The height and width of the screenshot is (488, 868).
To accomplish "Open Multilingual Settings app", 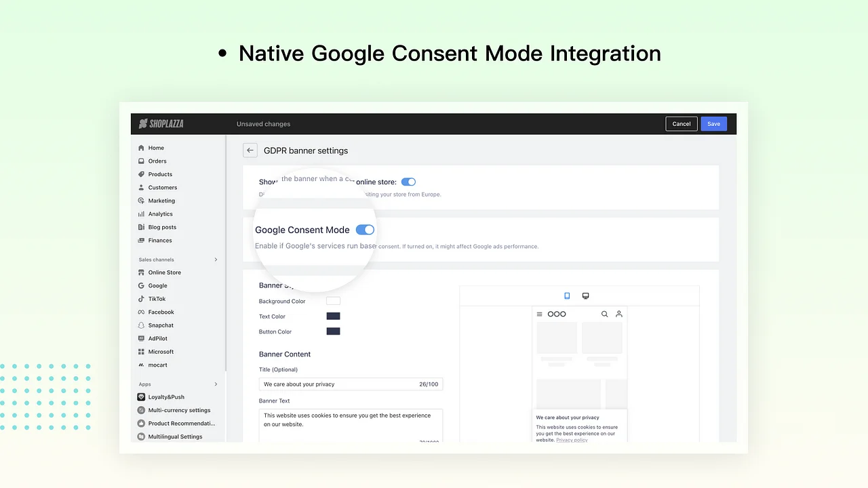I will coord(175,436).
